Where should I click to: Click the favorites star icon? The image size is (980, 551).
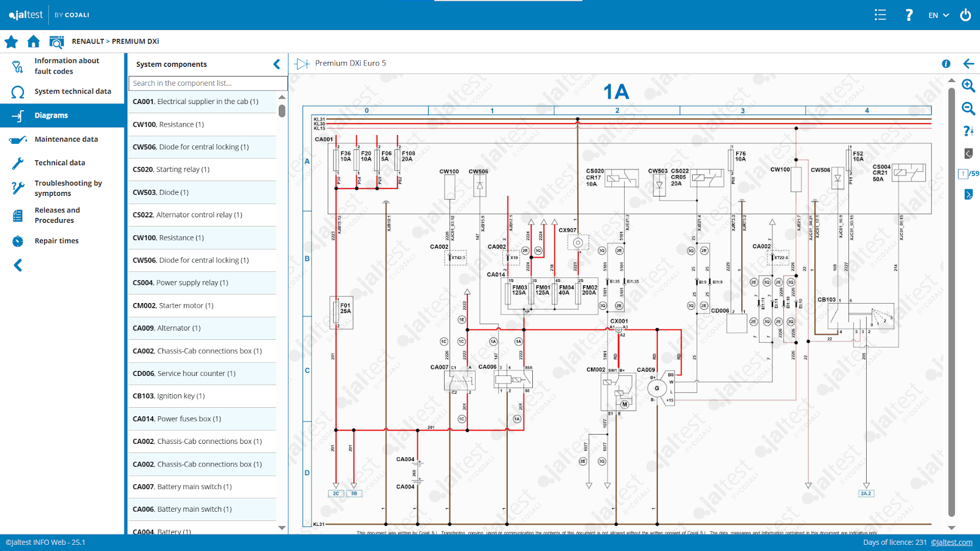(11, 42)
